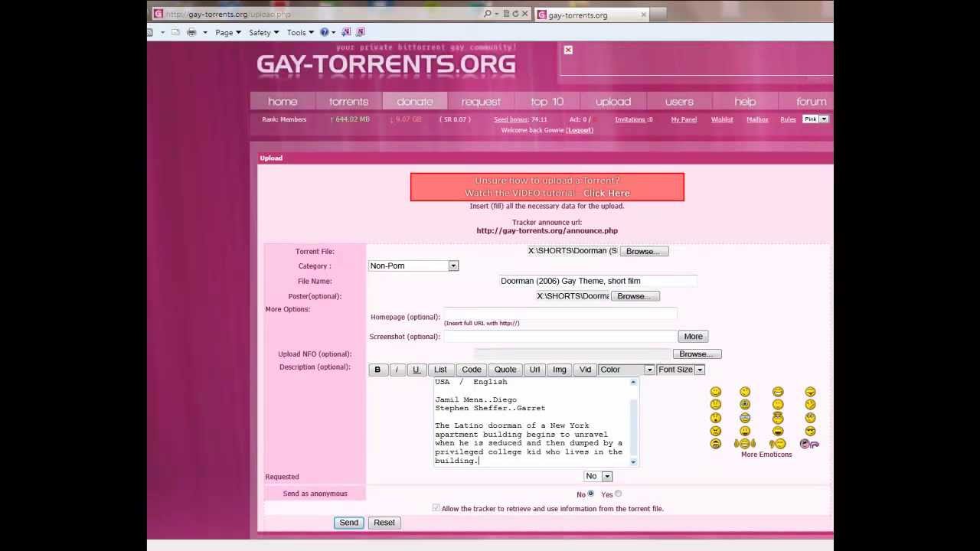Click the Send button

pyautogui.click(x=348, y=523)
